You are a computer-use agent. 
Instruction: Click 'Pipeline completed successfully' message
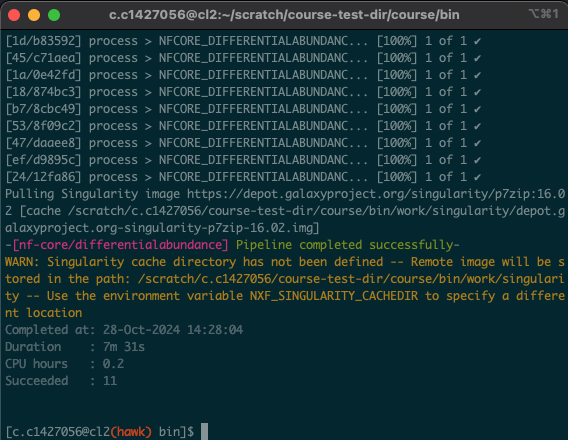[344, 245]
